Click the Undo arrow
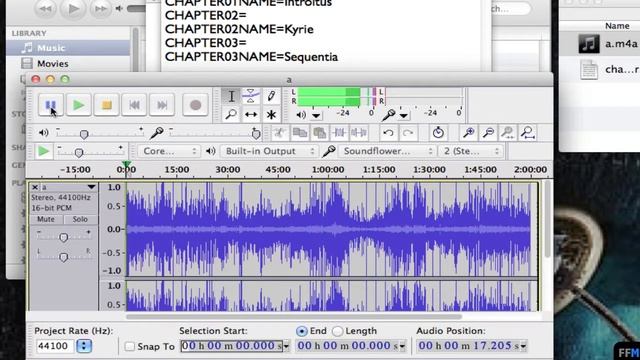This screenshot has width=640, height=360. tap(388, 133)
